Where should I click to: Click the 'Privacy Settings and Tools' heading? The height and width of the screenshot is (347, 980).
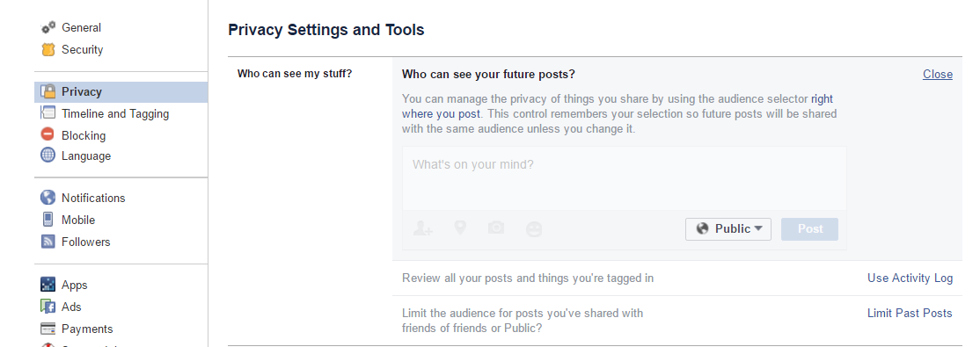pyautogui.click(x=326, y=29)
